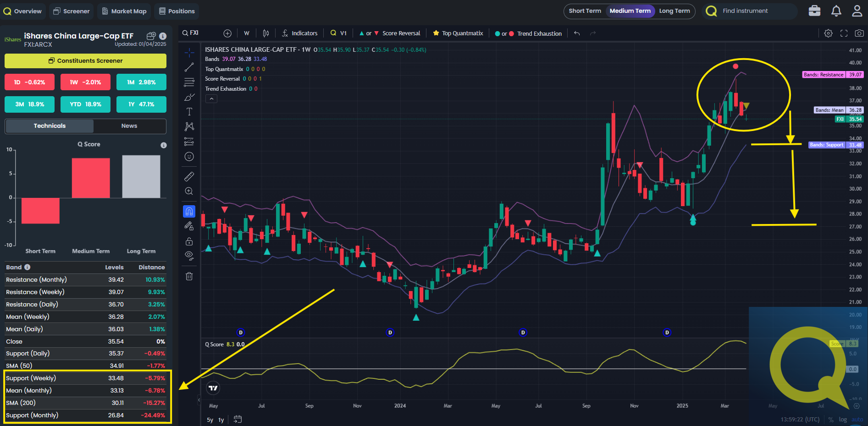Open the W weekly interval dropdown
Screen dimensions: 868x426
coord(247,33)
